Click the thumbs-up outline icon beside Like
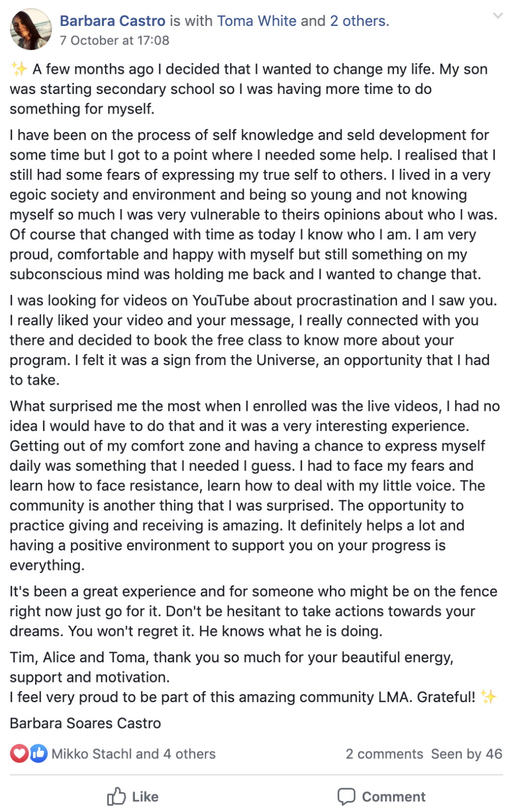Viewport: 513px width, 812px height. (116, 796)
